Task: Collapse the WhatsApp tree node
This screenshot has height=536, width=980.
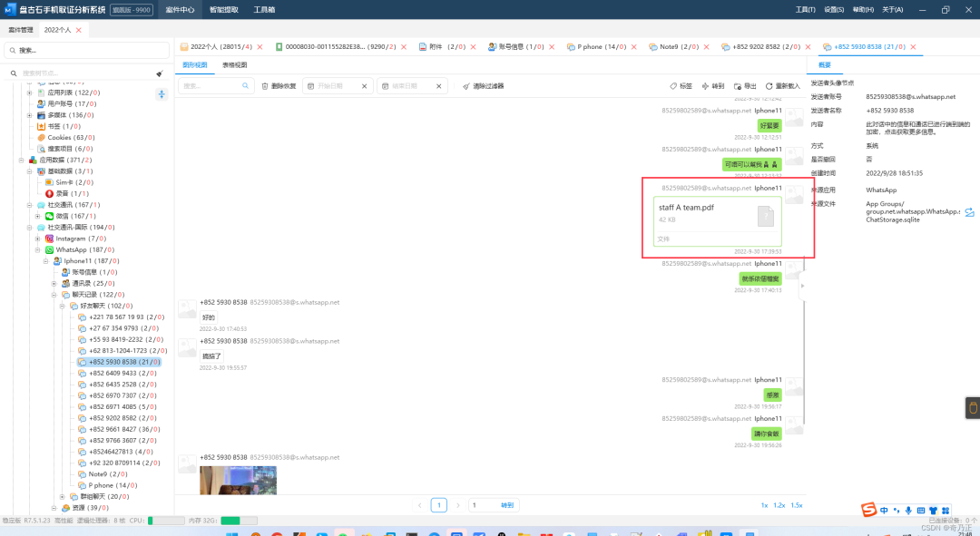Action: [37, 250]
